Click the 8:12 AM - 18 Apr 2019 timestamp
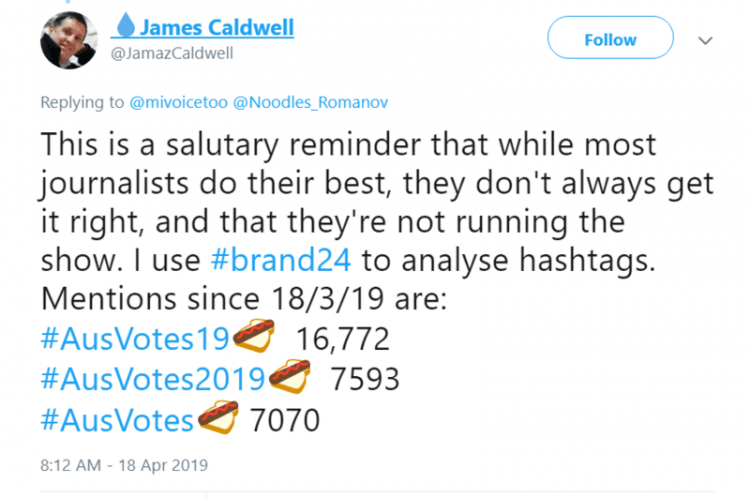 [122, 464]
